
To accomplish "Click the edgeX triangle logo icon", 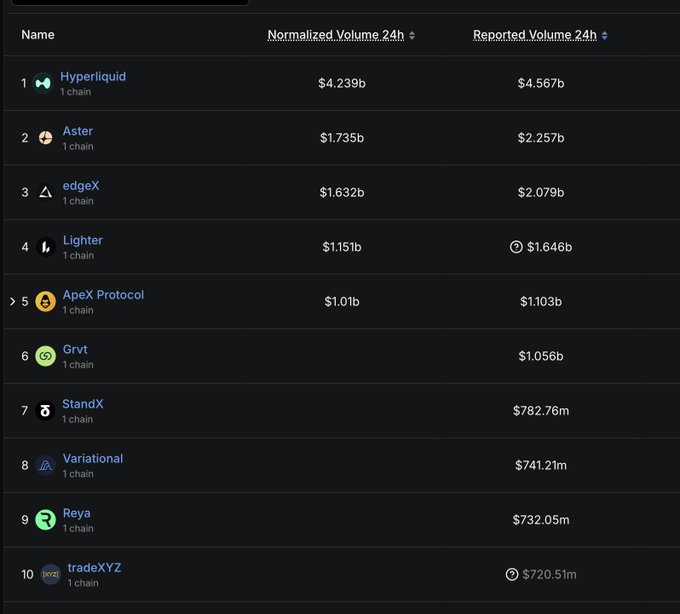I will pyautogui.click(x=45, y=192).
